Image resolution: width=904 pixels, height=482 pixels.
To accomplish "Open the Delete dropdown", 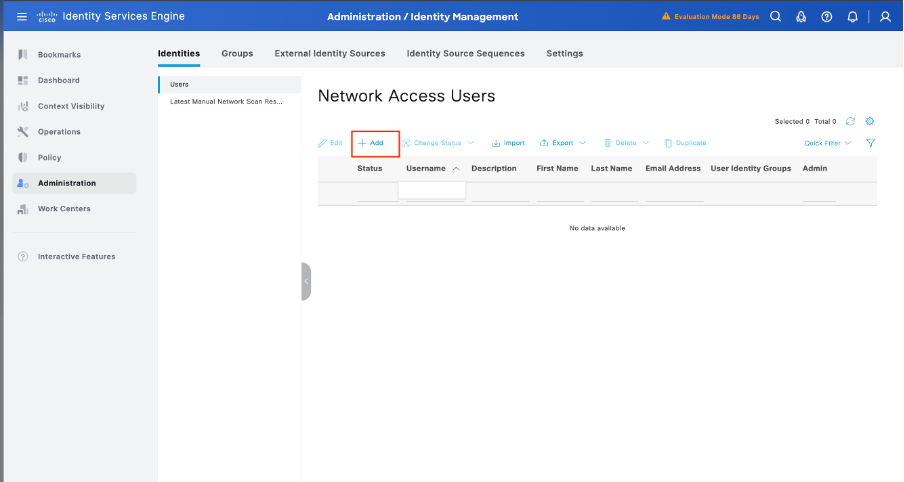I will (x=626, y=143).
